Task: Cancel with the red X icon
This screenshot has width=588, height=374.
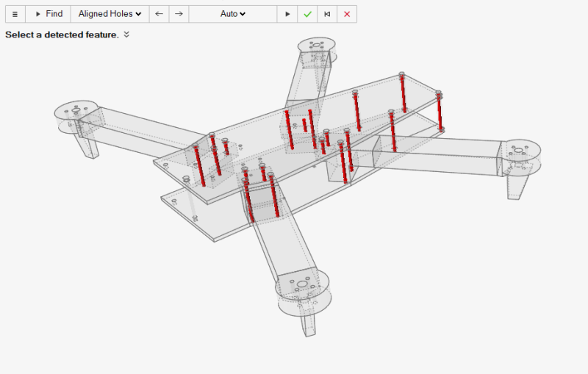Action: click(x=347, y=14)
